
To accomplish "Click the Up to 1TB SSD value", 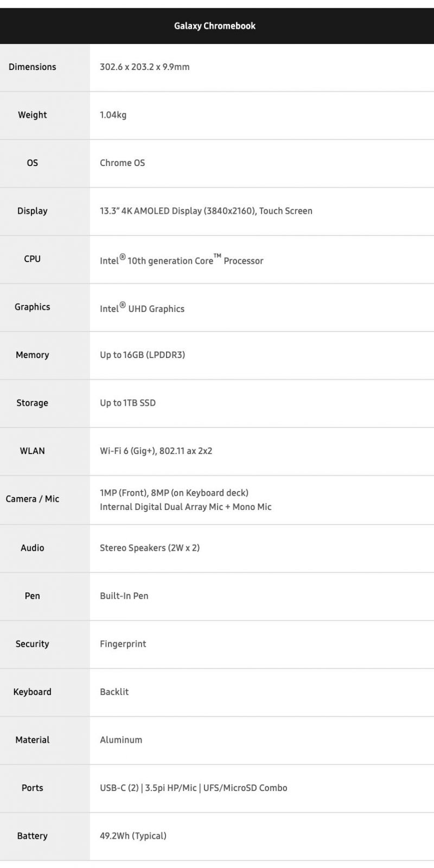I will 127,403.
